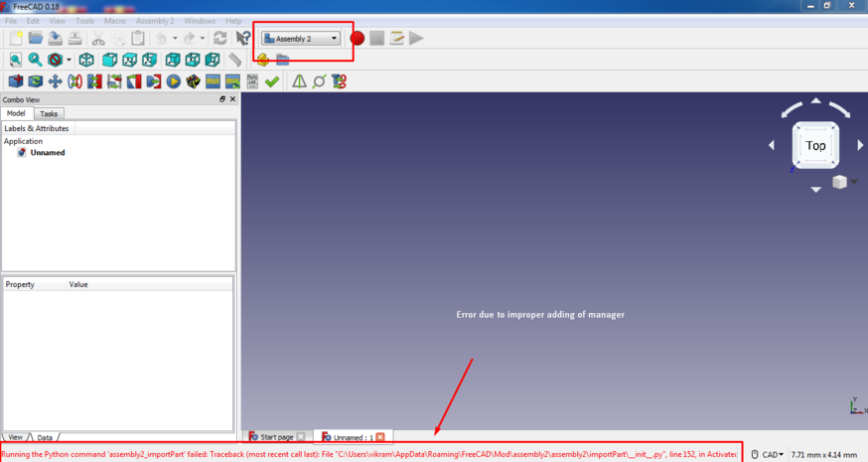Viewport: 868px width, 462px height.
Task: Create a new document with the toolbar icon
Action: [16, 38]
